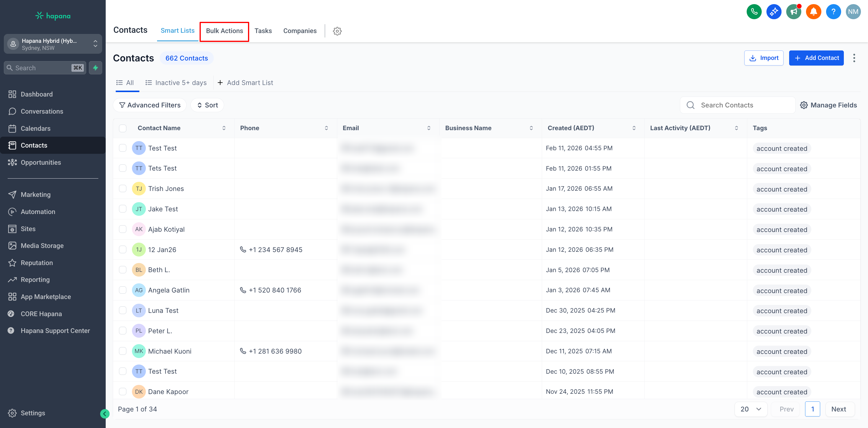Viewport: 868px width, 428px height.
Task: Click phone icon beside Angela Gatlin's number
Action: tap(243, 290)
